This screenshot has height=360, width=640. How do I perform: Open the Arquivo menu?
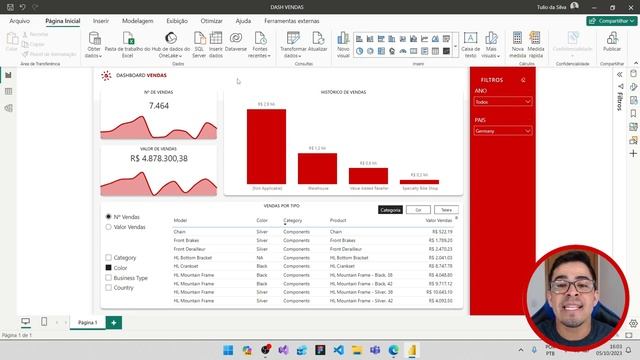coord(19,21)
